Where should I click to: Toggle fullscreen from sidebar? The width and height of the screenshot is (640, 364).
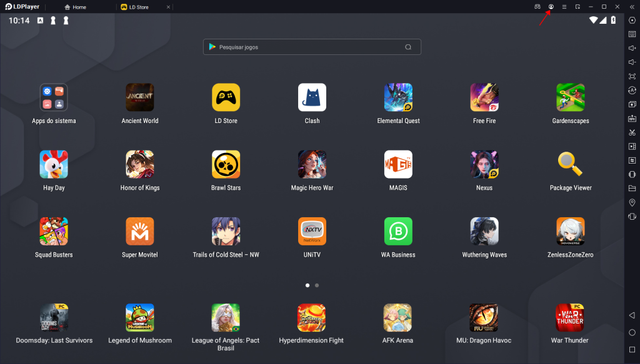pyautogui.click(x=632, y=76)
